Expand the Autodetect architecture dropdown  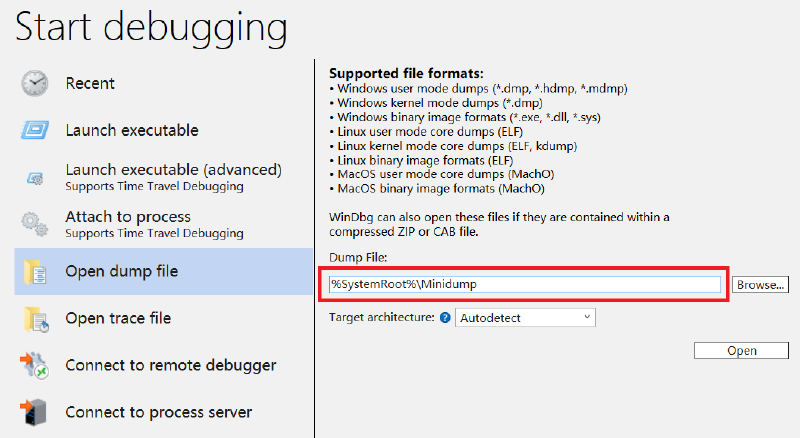[x=525, y=318]
